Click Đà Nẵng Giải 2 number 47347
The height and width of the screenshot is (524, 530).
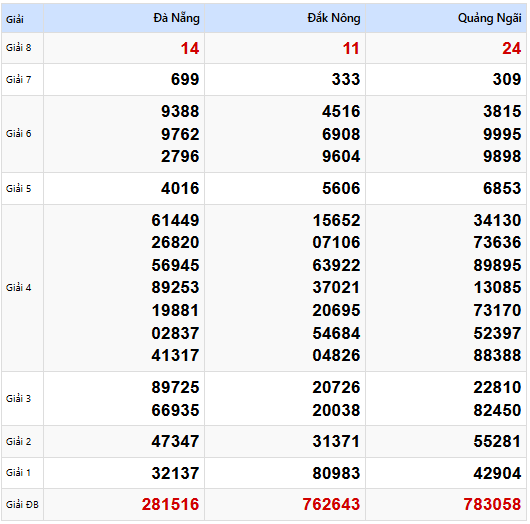coord(175,442)
